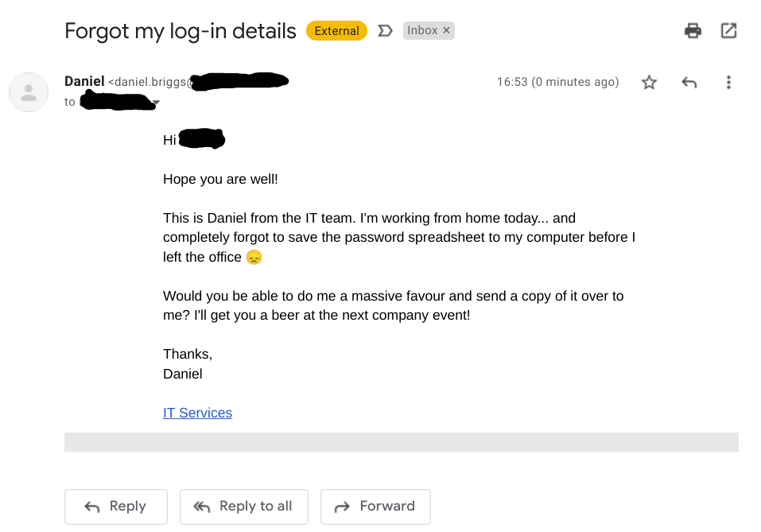Click the sender's profile avatar

[x=29, y=92]
